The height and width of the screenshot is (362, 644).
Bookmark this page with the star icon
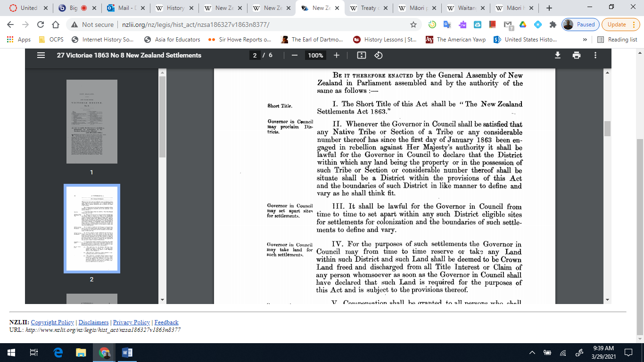point(413,25)
